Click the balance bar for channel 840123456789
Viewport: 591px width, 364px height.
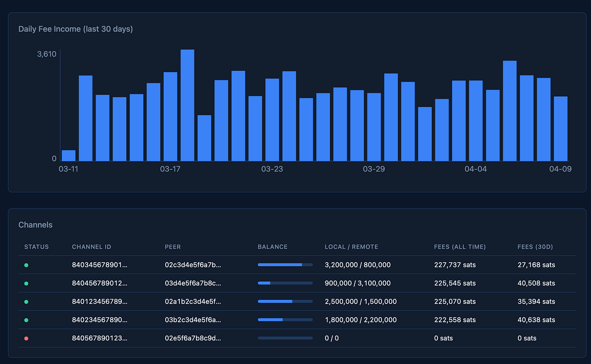pyautogui.click(x=285, y=302)
